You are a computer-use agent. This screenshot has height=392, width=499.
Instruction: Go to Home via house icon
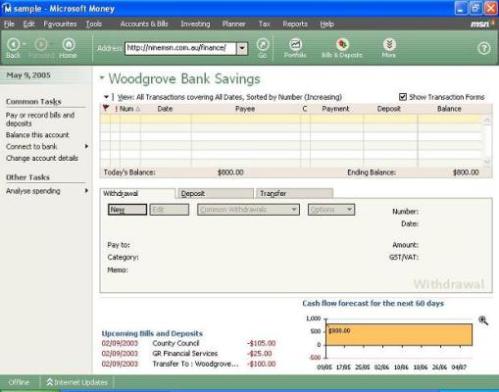click(68, 44)
